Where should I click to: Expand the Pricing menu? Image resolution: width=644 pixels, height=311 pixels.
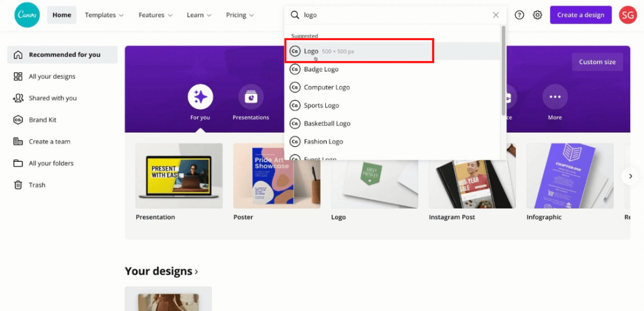240,15
